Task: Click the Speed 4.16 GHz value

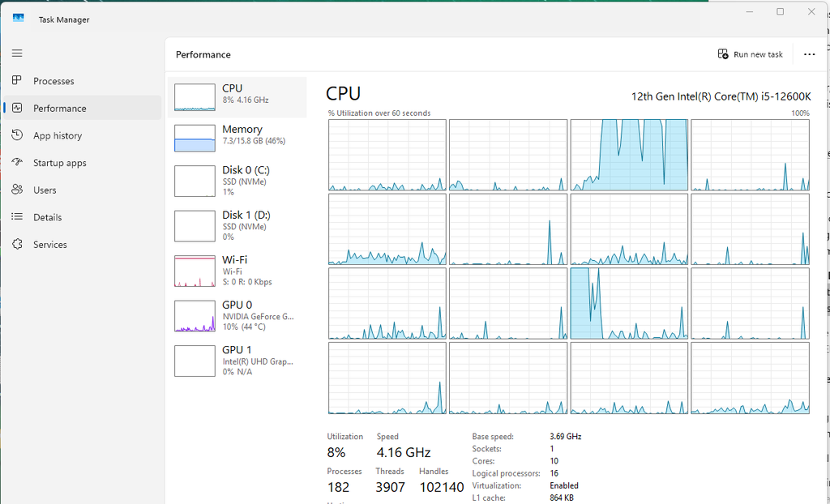Action: pyautogui.click(x=404, y=453)
